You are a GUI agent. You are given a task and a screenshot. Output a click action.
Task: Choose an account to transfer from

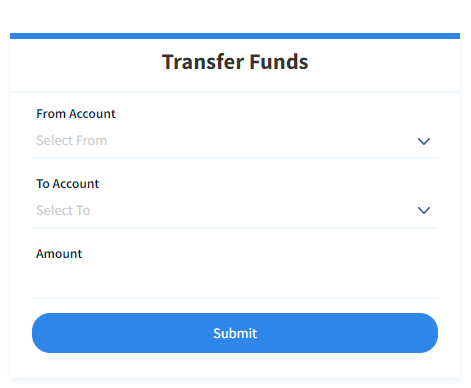click(235, 141)
